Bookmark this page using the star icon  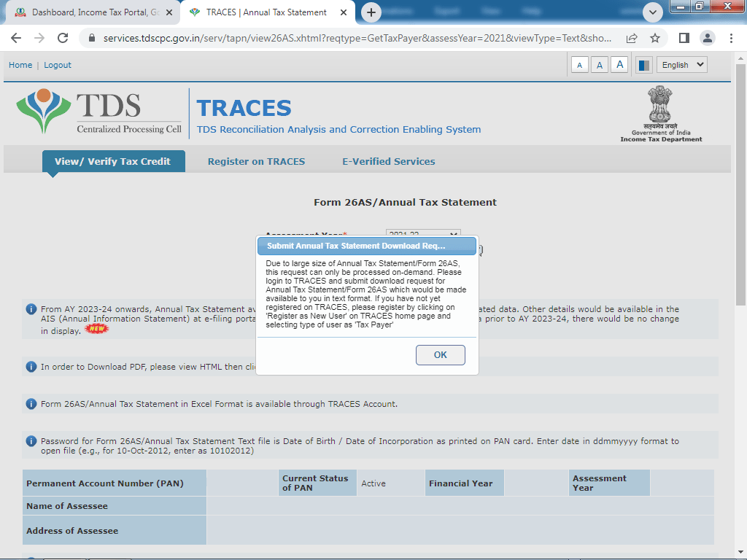[655, 38]
